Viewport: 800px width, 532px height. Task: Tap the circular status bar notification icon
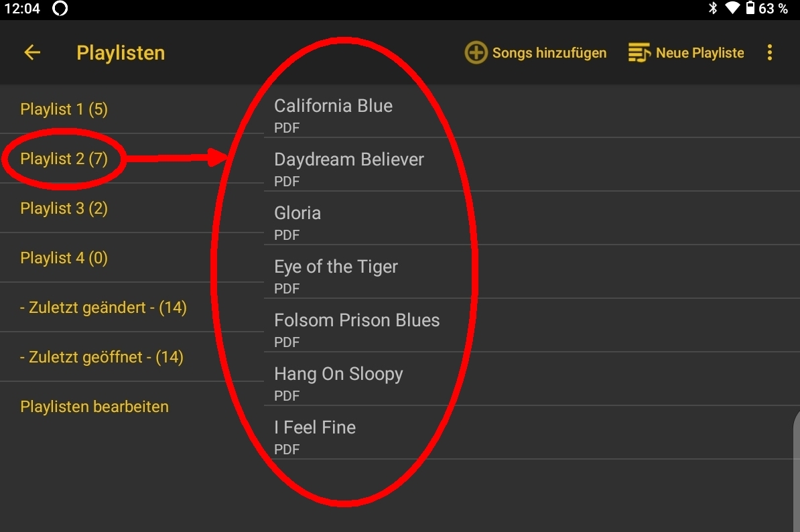60,9
